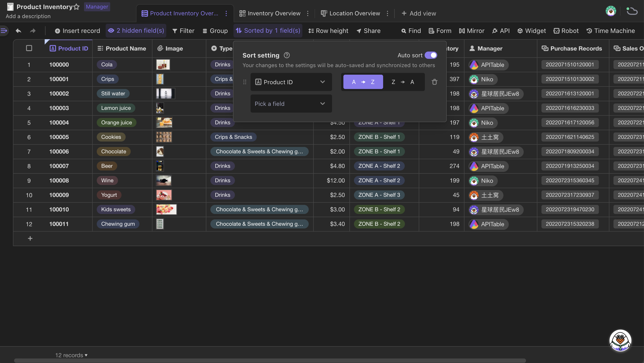The image size is (644, 363).
Task: Open Time Machine history
Action: (x=611, y=31)
